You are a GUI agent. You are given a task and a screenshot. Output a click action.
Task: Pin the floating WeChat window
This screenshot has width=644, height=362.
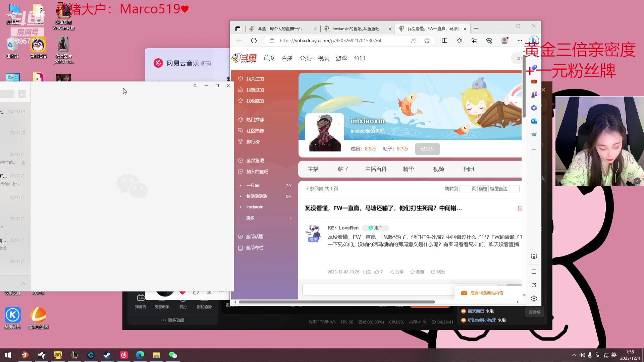click(195, 86)
